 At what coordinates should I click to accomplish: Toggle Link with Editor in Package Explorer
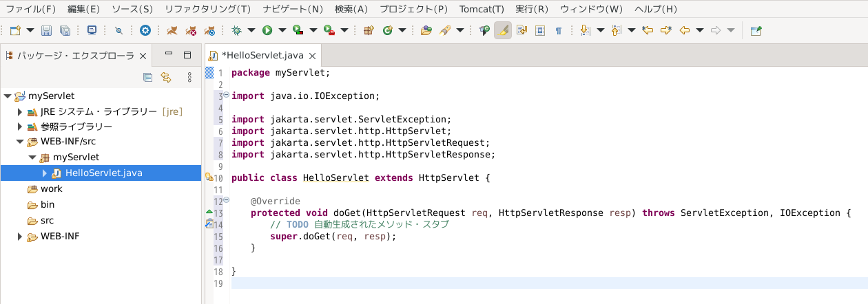point(165,78)
